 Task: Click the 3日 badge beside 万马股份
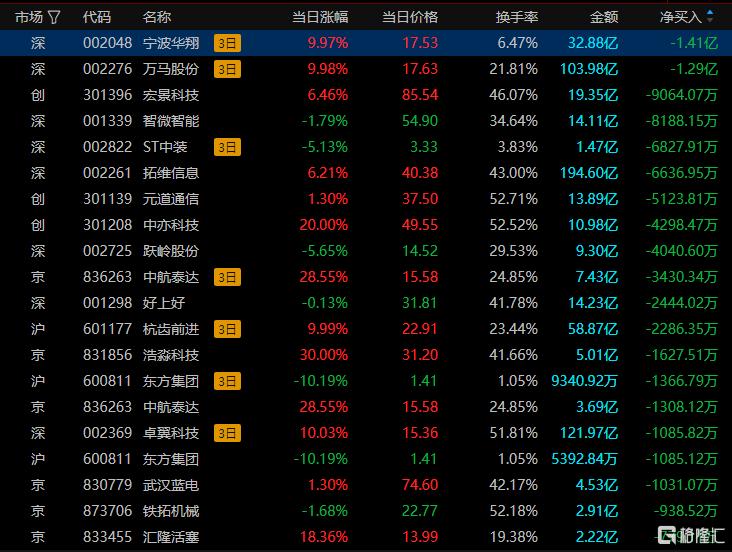point(227,70)
